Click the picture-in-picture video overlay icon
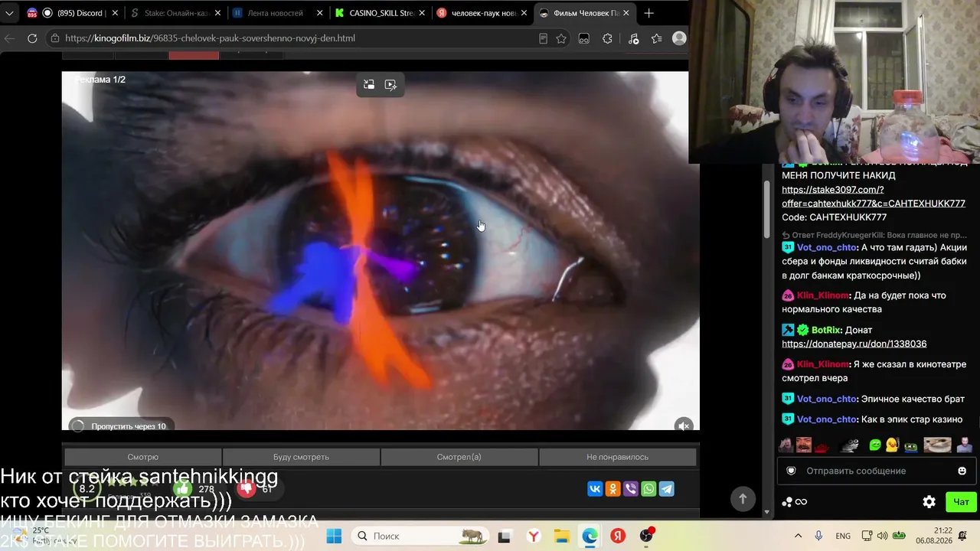This screenshot has height=551, width=980. coord(390,85)
